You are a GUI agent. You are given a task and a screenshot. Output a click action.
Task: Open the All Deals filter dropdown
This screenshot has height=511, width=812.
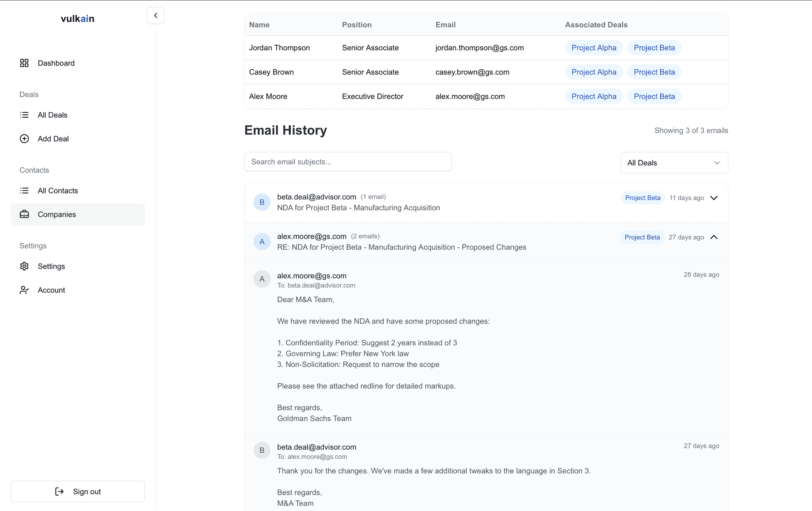click(674, 163)
